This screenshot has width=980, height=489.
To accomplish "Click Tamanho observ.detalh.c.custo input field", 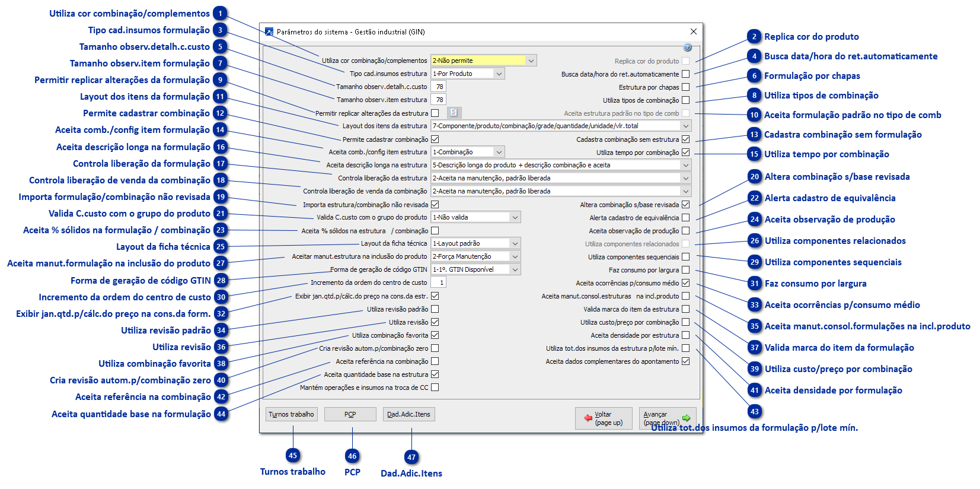I will 438,87.
